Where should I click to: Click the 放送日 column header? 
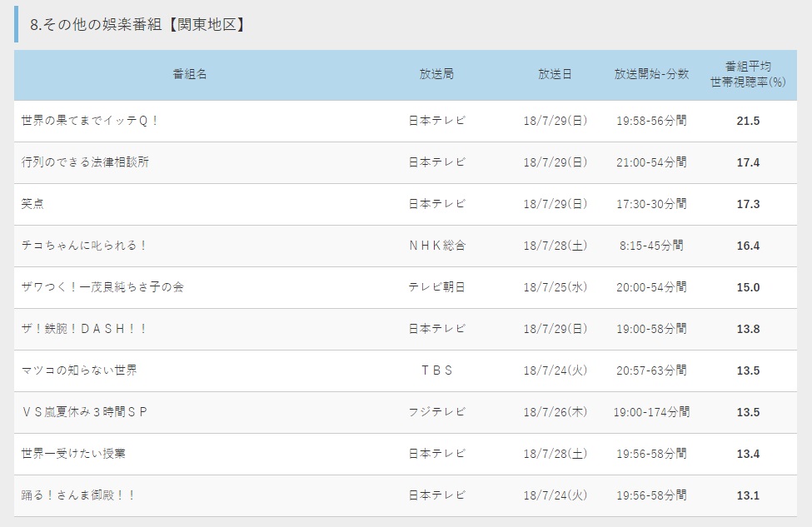click(x=555, y=74)
